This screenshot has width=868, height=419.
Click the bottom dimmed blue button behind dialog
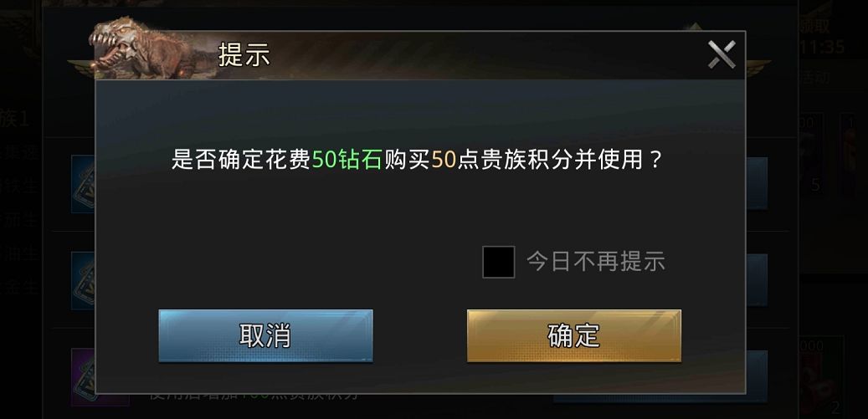coord(757,376)
